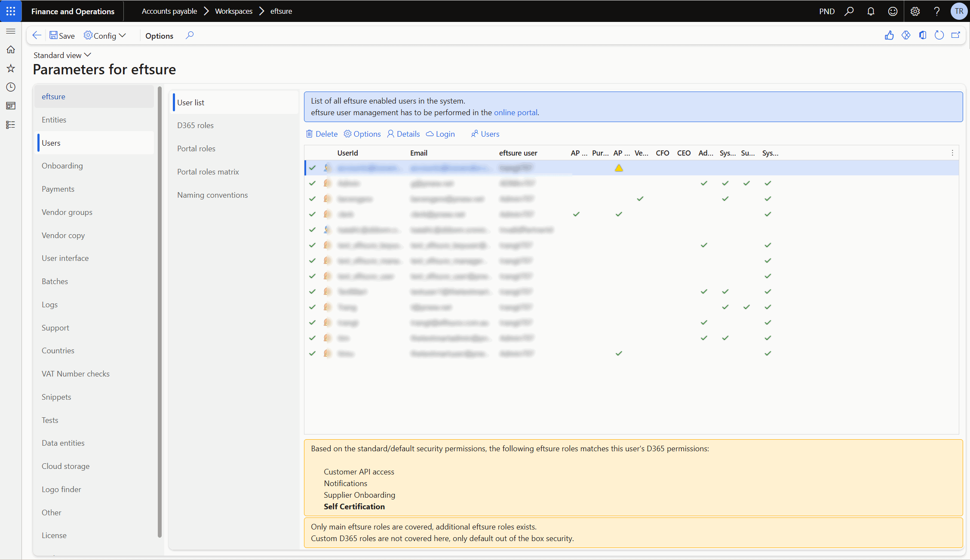Click the Power Apps diamond icon
970x560 pixels.
906,35
